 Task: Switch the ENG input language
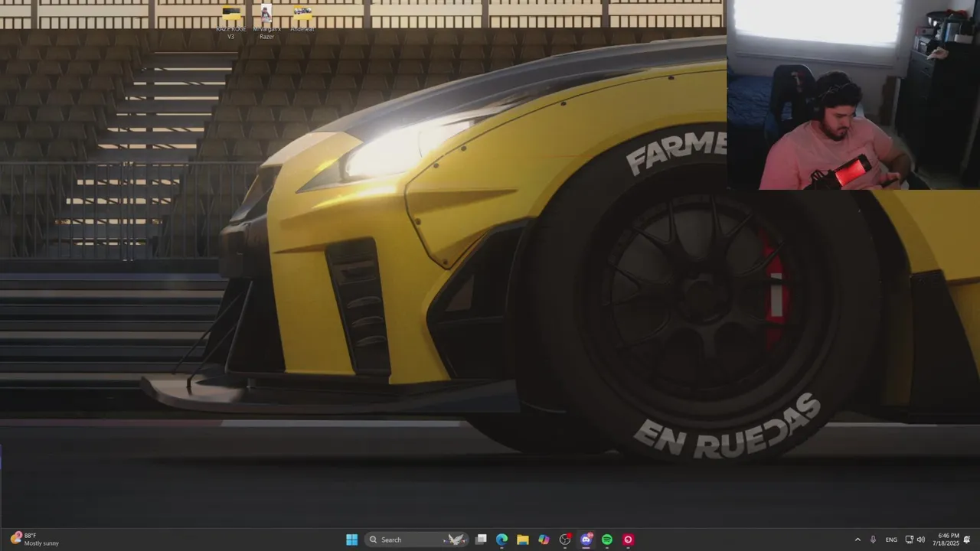(x=891, y=540)
